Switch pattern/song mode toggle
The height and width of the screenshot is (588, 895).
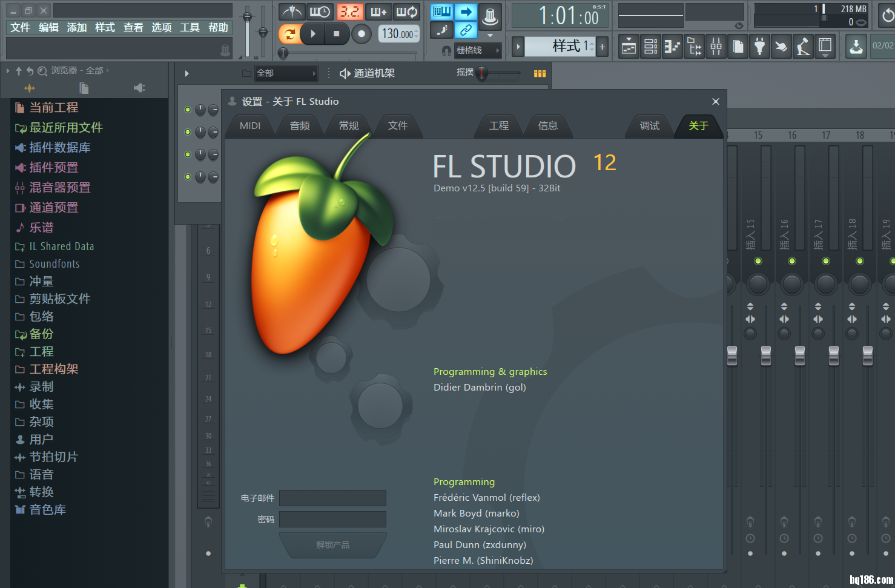point(289,34)
